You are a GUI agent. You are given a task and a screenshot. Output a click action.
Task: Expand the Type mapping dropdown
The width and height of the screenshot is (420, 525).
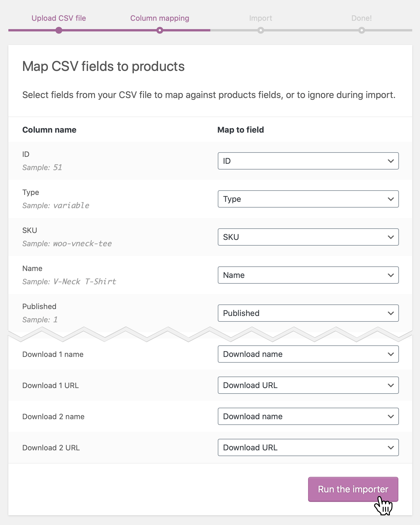(308, 199)
